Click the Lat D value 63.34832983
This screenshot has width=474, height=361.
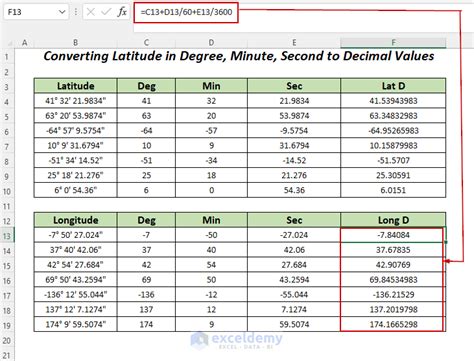coord(393,116)
